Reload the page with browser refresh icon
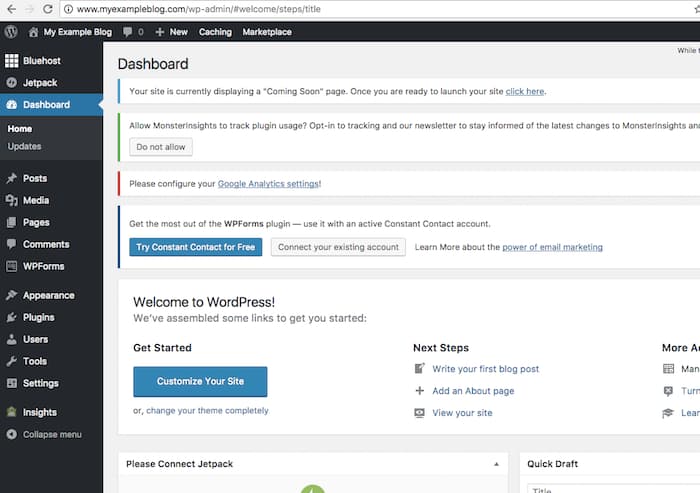 pos(47,9)
